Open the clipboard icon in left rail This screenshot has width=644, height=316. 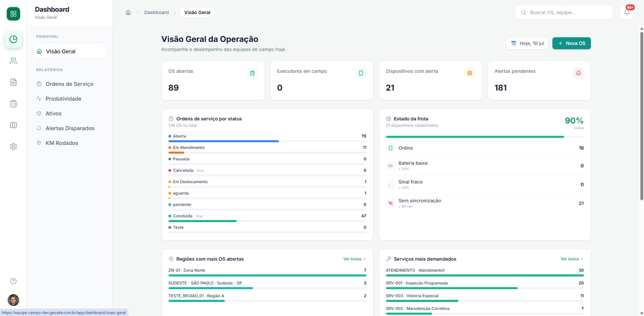pos(13,103)
